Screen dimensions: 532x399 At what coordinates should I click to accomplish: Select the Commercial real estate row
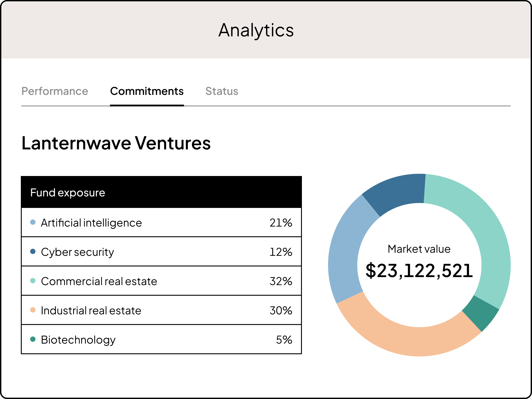[x=161, y=281]
